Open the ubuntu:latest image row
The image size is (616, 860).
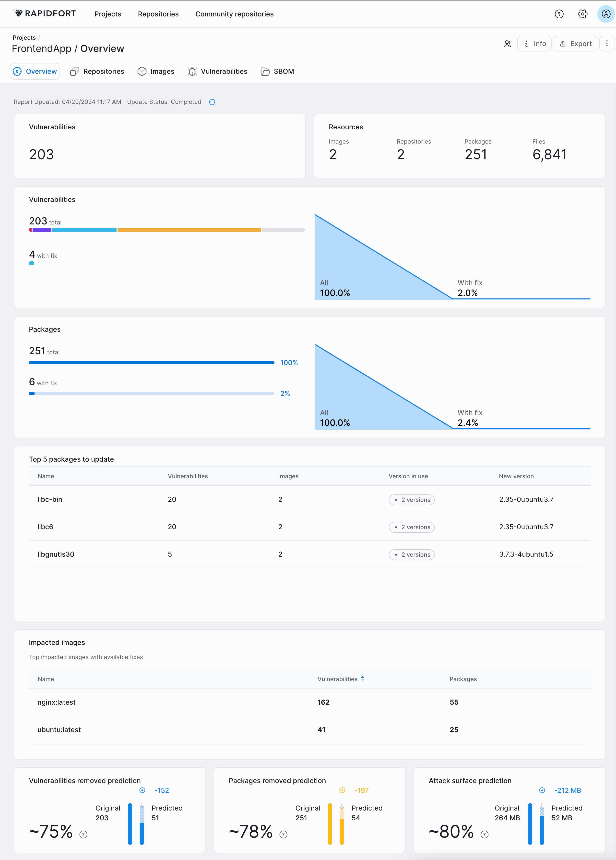coord(309,730)
